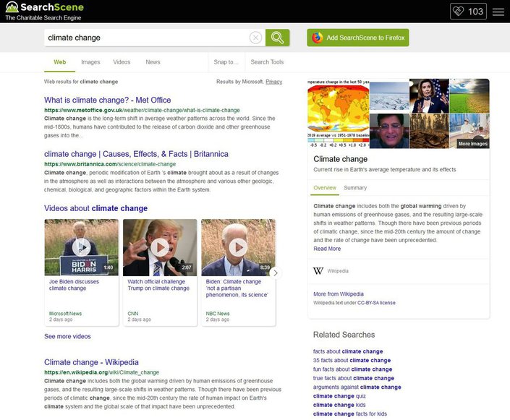
Task: Click the SearchScene logo icon
Action: pyautogui.click(x=11, y=8)
